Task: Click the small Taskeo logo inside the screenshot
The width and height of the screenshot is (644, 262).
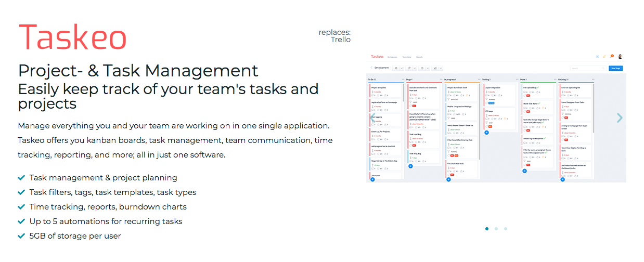Action: click(377, 57)
